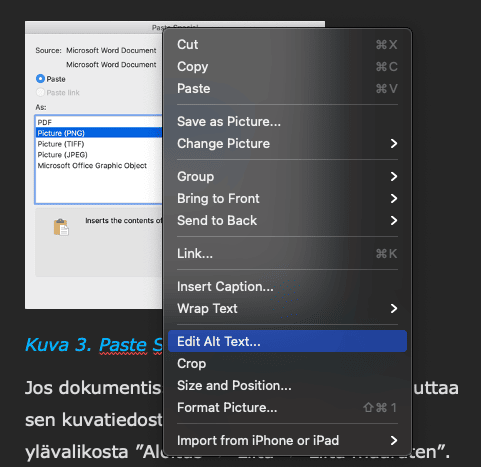
Task: Click the clipboard paste icon in dialog
Action: click(61, 227)
